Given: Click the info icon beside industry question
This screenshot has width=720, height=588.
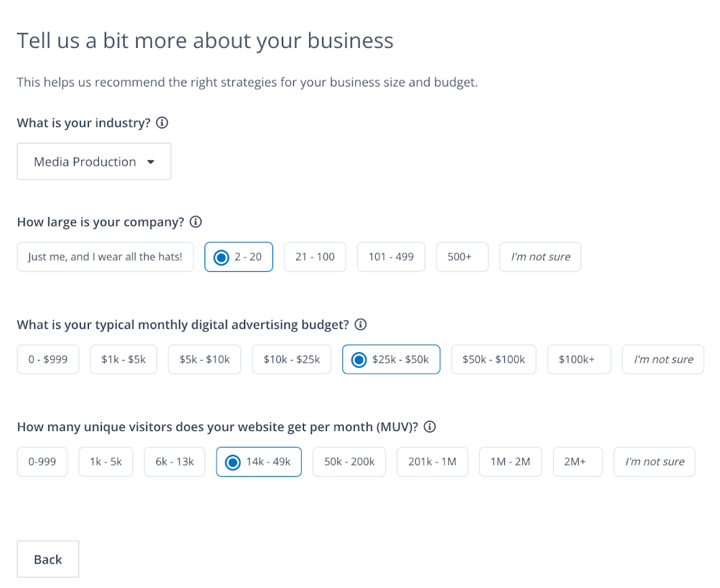Looking at the screenshot, I should (162, 123).
